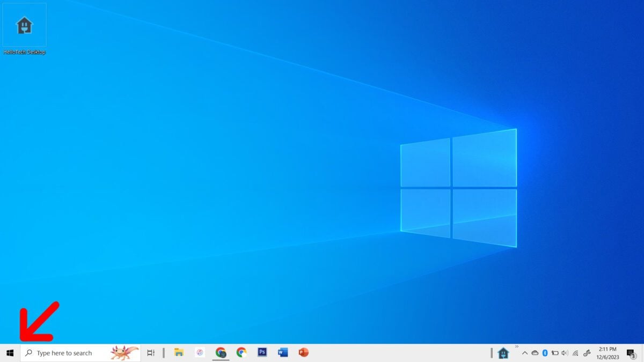This screenshot has height=362, width=644.
Task: Open Adobe Photoshop from the taskbar
Action: (x=262, y=353)
